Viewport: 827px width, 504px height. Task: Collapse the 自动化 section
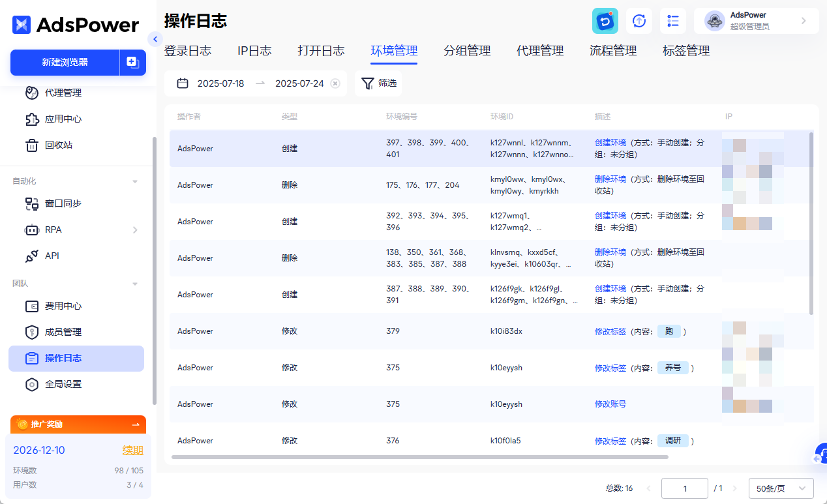tap(135, 181)
